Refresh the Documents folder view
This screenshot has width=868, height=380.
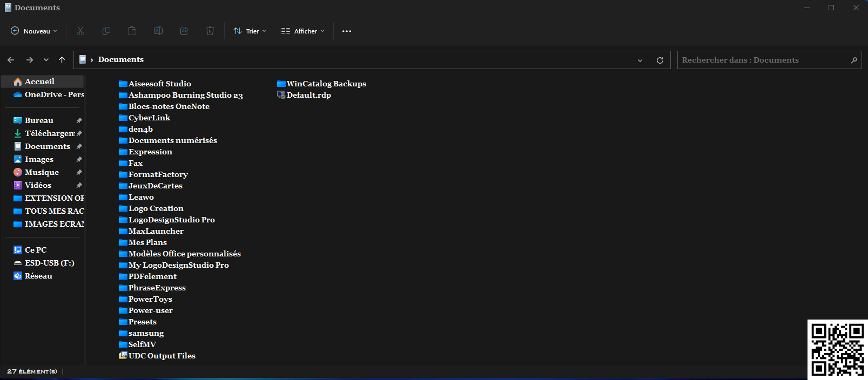pyautogui.click(x=660, y=60)
